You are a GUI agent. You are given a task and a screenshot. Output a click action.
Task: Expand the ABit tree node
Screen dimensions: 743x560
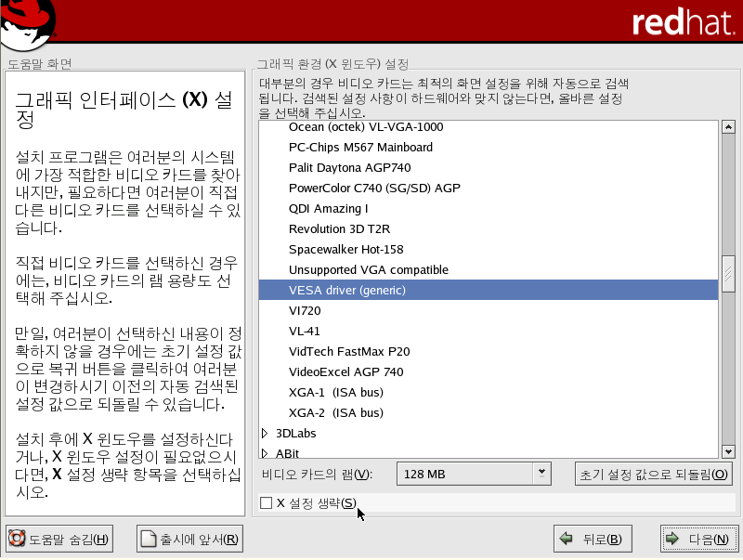coord(265,453)
